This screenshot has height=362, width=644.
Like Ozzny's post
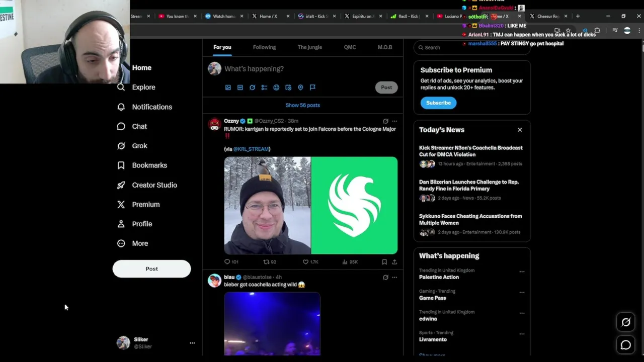tap(305, 262)
